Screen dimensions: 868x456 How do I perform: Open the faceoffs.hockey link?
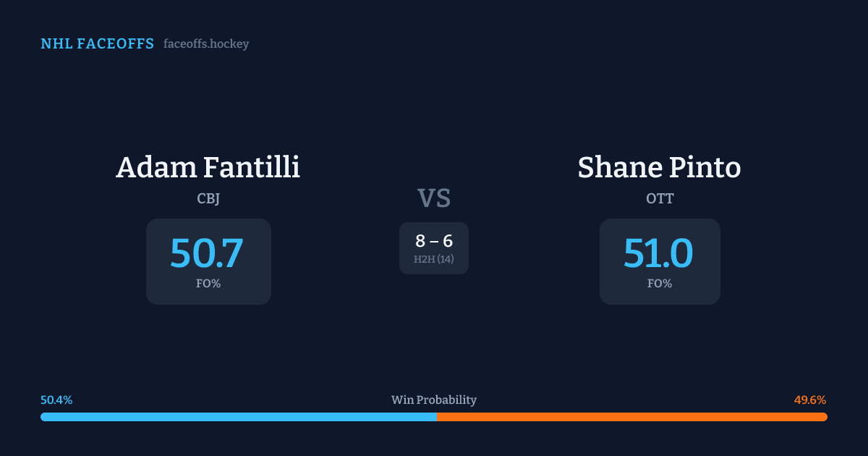click(x=206, y=44)
